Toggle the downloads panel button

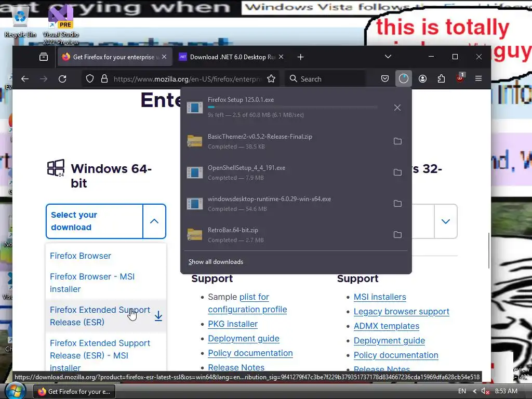coord(403,79)
